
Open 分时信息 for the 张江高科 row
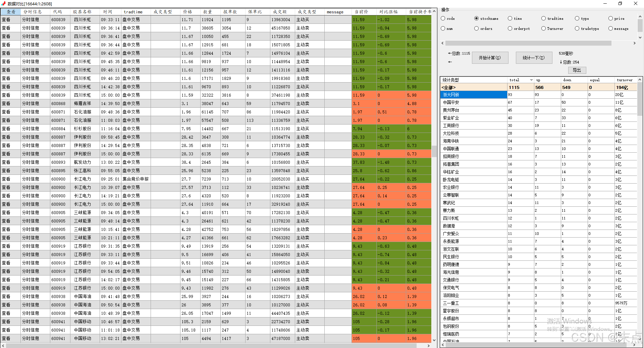tap(31, 170)
